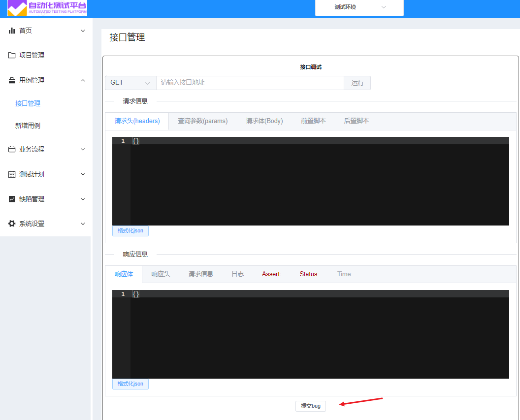
Task: Switch to 日志 tab
Action: click(x=238, y=274)
